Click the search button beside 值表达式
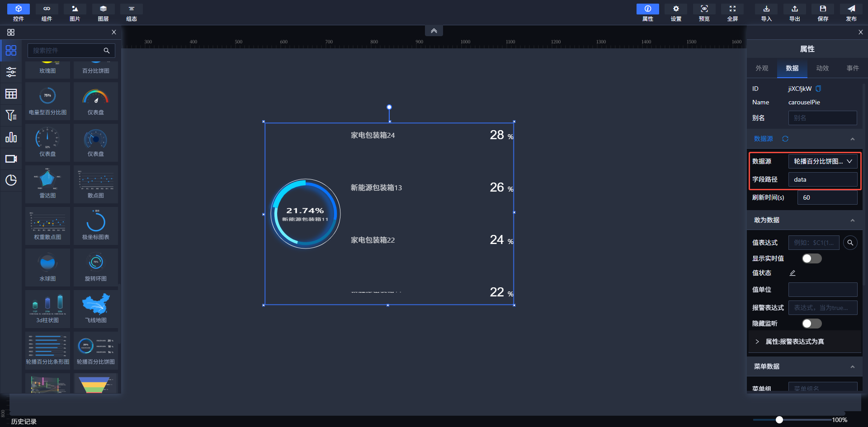 coord(850,243)
